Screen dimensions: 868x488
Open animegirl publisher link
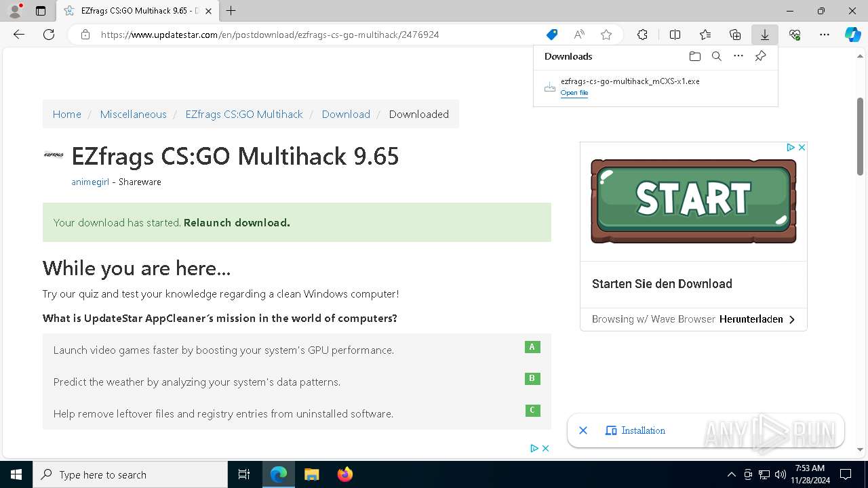(x=90, y=182)
